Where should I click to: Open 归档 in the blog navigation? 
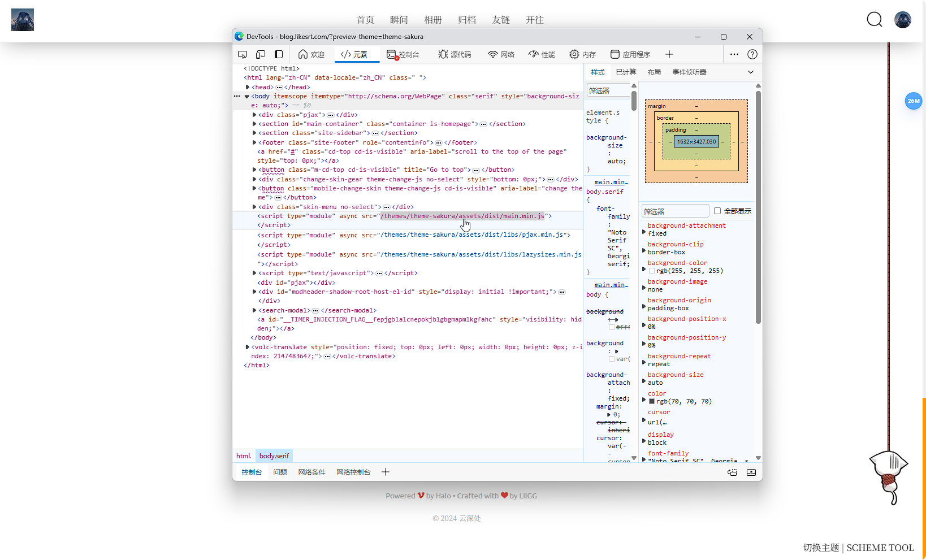point(467,20)
